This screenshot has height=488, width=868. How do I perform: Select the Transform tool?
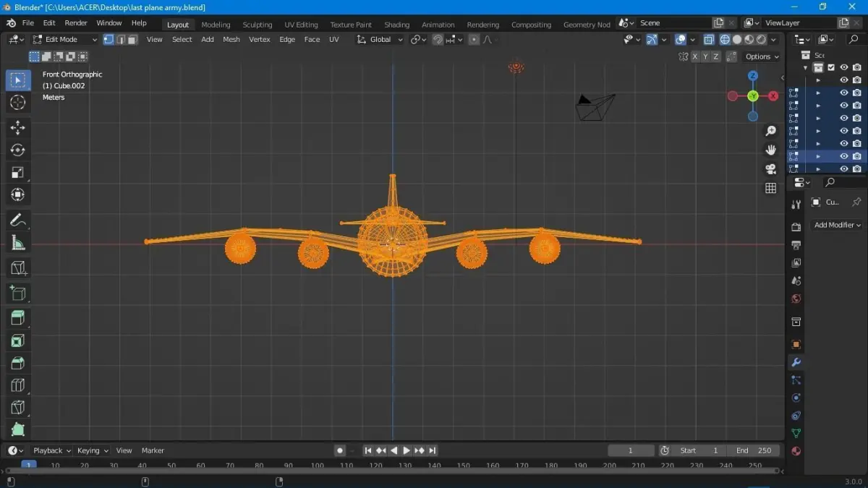point(18,195)
